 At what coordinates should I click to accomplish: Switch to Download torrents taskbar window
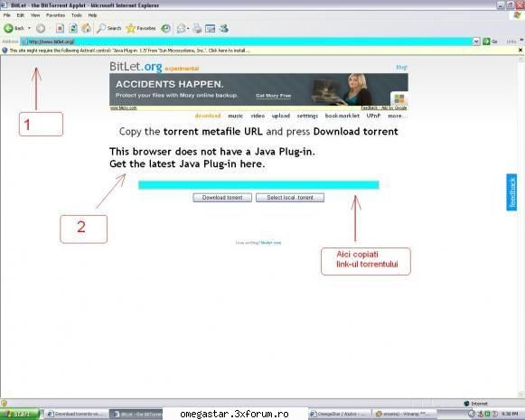(76, 414)
